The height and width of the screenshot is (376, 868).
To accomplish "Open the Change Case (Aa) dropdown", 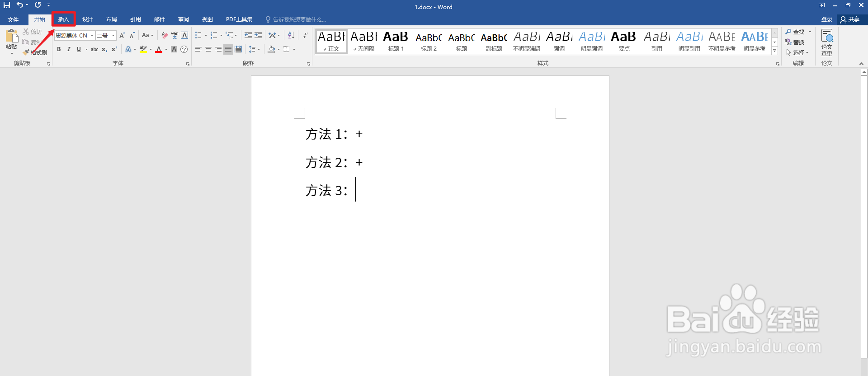I will [147, 35].
